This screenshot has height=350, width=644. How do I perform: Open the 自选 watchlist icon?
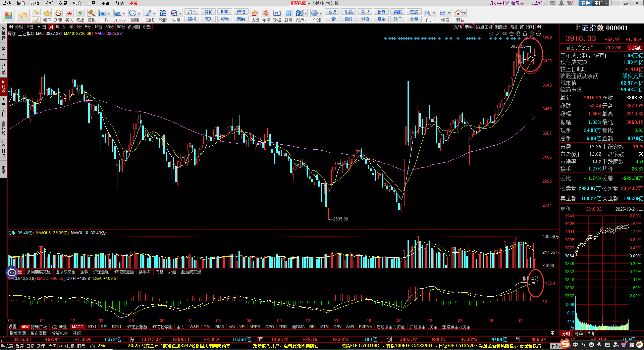(103, 13)
